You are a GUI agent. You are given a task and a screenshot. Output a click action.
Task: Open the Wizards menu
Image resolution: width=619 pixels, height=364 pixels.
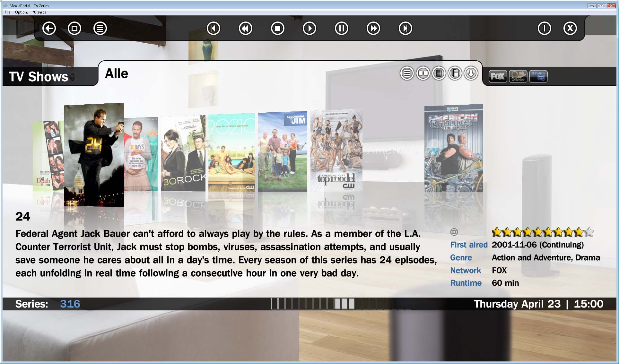point(39,12)
